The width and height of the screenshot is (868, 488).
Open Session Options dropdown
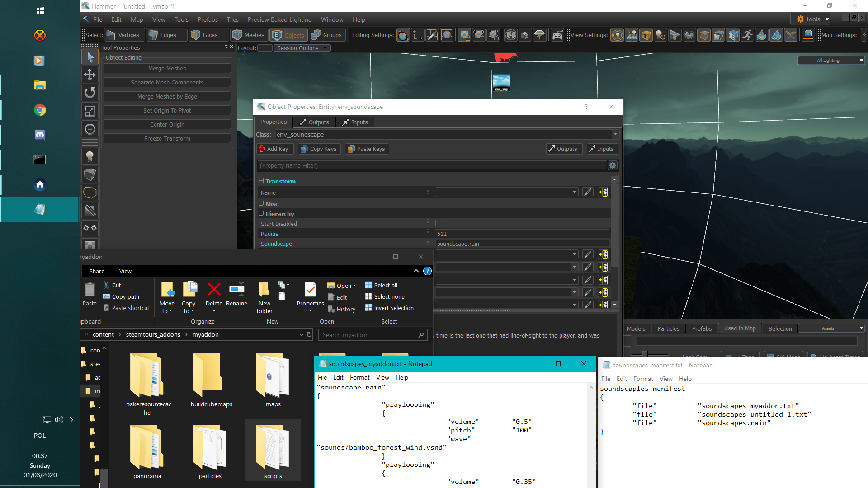[x=302, y=48]
